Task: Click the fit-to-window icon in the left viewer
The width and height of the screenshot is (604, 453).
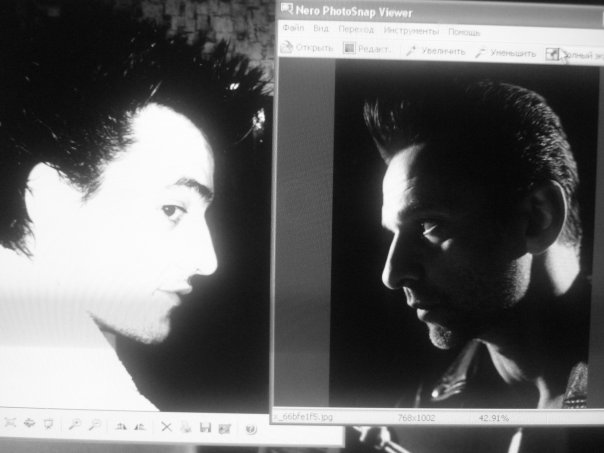Action: (x=10, y=423)
